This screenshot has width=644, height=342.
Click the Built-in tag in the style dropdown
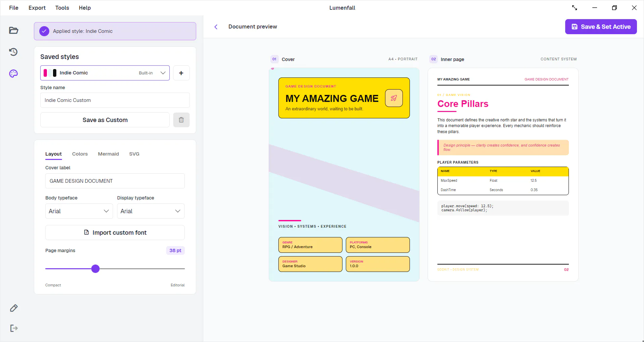(146, 73)
